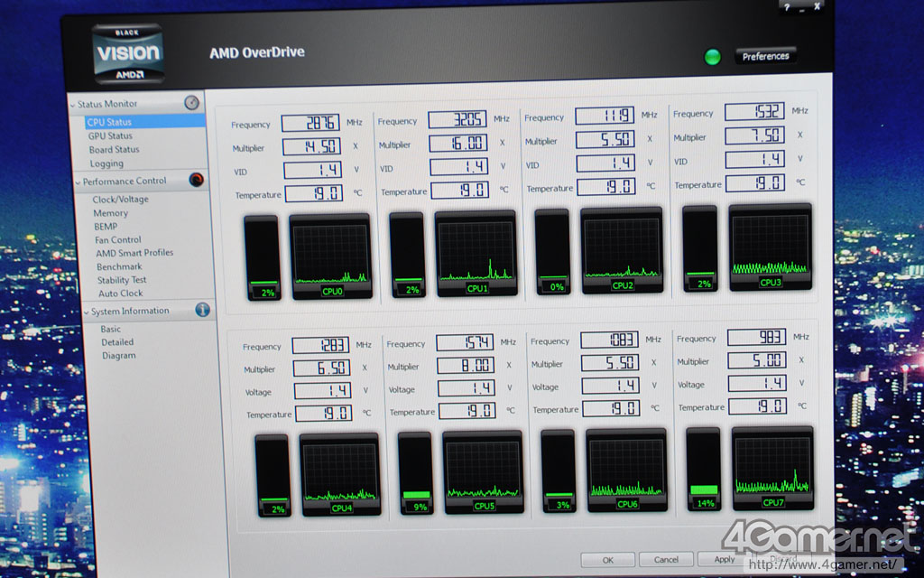Screen dimensions: 924x578
Task: Collapse the Performance Control section
Action: (77, 182)
